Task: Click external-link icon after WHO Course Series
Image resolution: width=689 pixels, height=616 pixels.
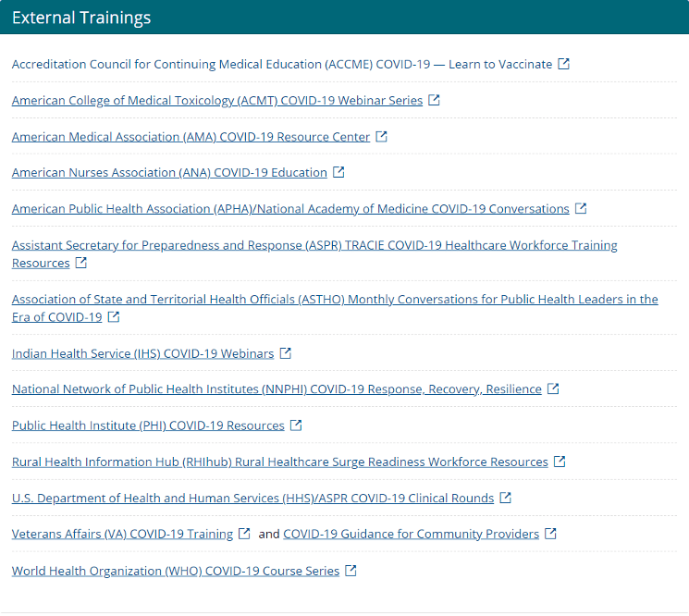Action: [351, 571]
